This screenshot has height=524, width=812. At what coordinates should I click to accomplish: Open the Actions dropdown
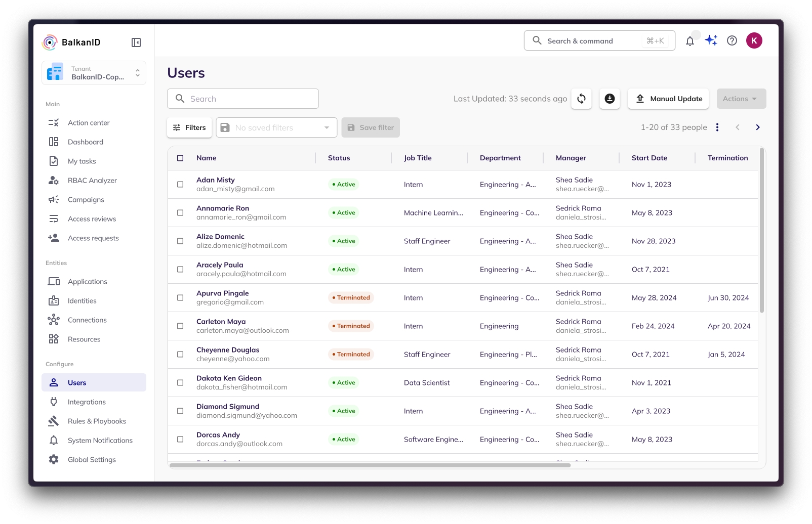coord(741,99)
